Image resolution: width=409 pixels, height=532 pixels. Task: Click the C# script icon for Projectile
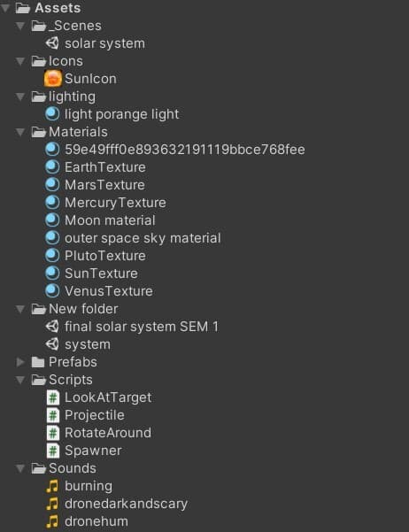point(53,415)
